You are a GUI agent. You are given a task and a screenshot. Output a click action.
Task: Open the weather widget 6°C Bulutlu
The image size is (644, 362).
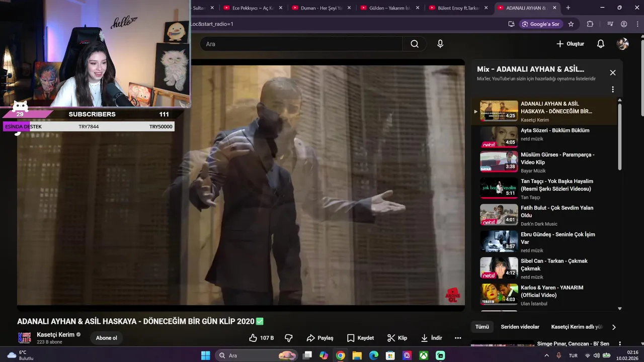coord(21,355)
